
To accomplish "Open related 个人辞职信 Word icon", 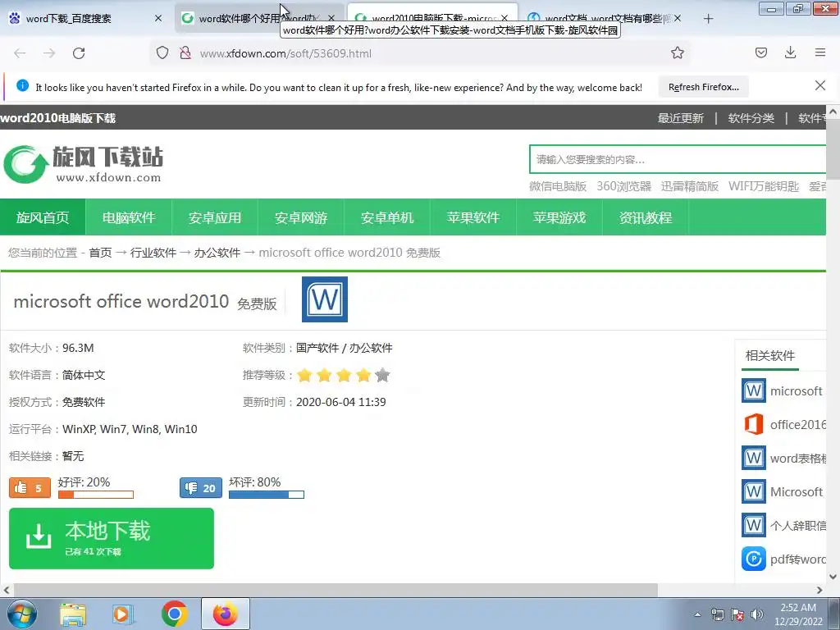I will click(x=754, y=525).
